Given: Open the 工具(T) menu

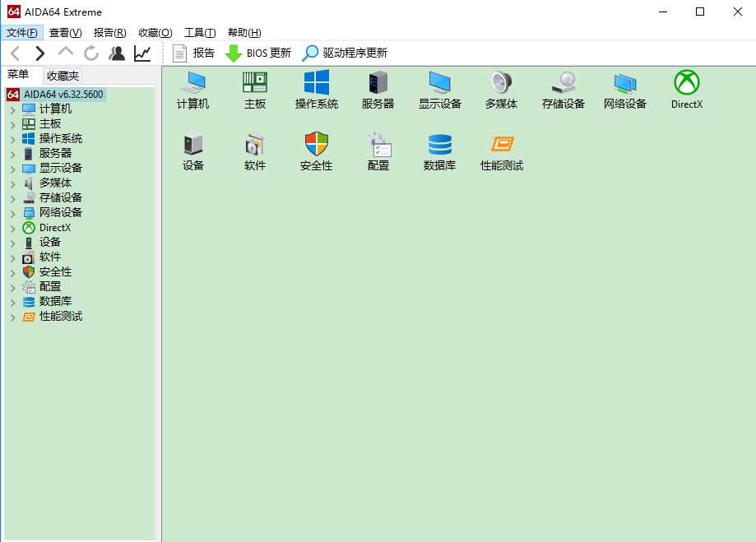Looking at the screenshot, I should tap(200, 33).
